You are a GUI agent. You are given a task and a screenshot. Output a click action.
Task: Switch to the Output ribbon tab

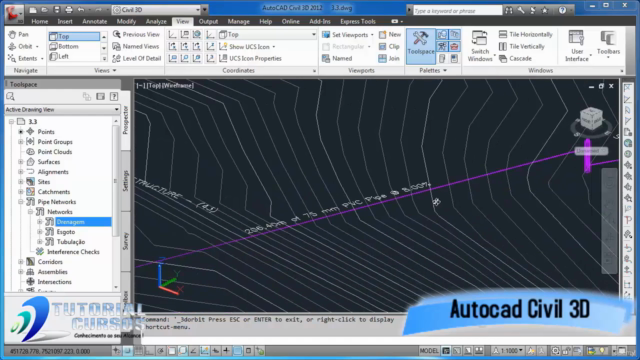point(208,21)
